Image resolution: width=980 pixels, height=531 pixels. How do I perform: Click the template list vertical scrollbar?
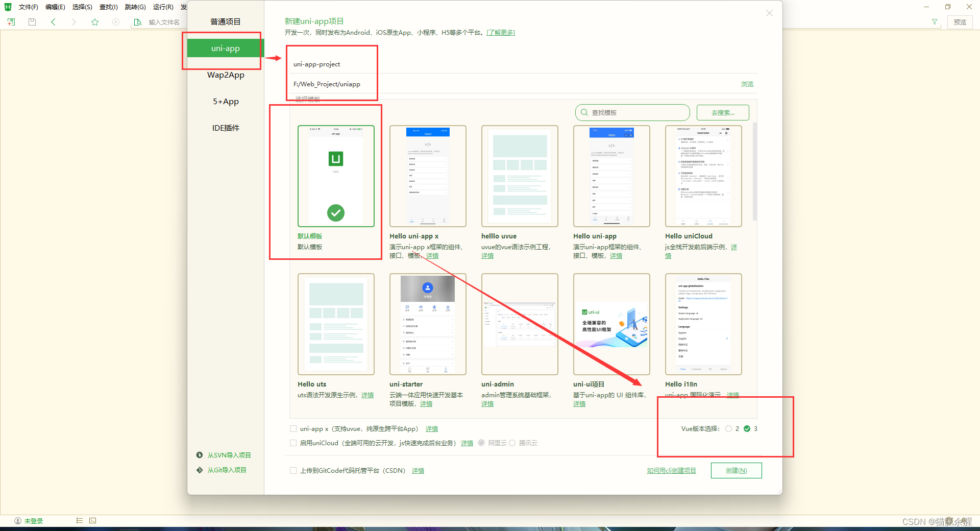(x=755, y=171)
